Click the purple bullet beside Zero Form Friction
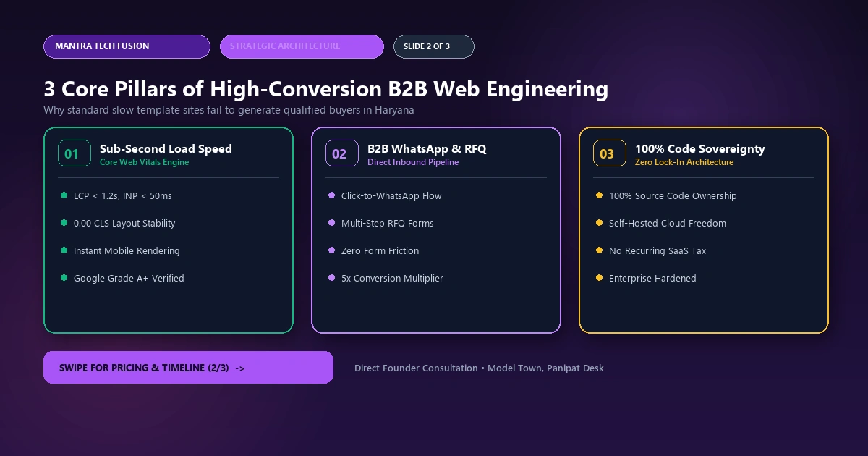 331,250
